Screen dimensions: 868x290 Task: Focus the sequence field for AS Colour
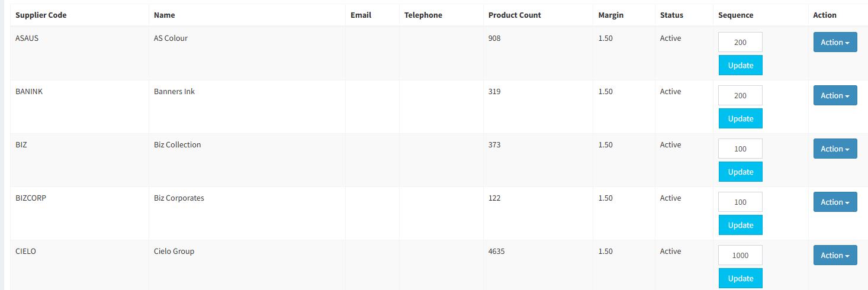click(740, 42)
